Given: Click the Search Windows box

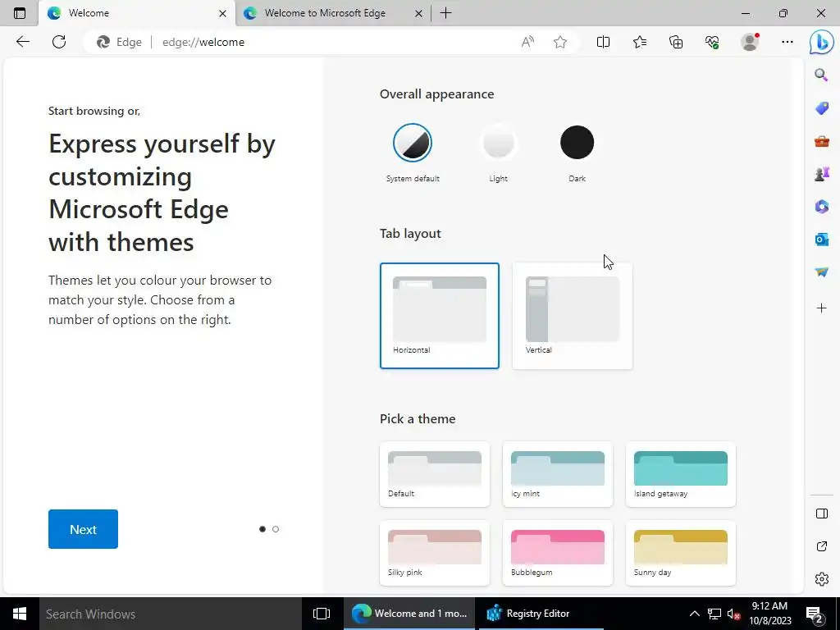Looking at the screenshot, I should 171,614.
